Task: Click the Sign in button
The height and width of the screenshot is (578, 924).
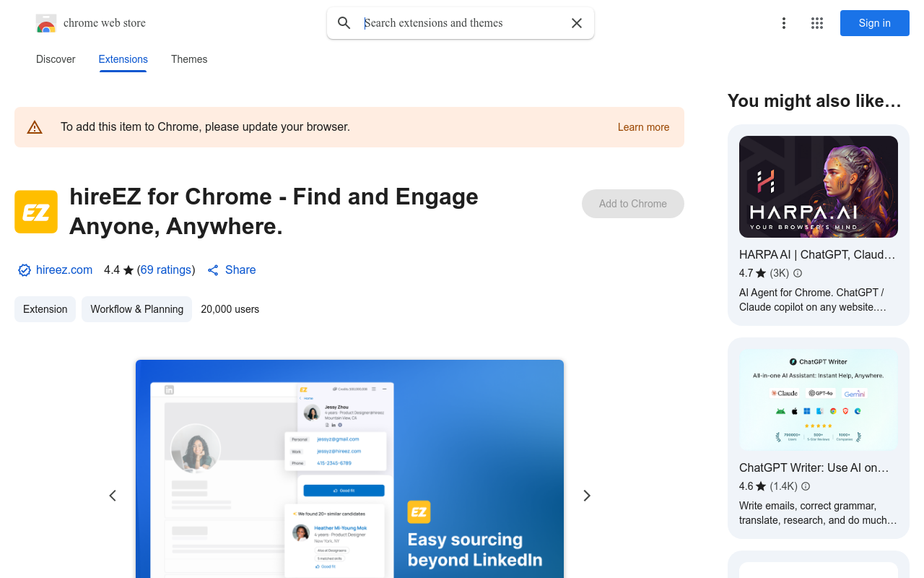Action: 875,23
